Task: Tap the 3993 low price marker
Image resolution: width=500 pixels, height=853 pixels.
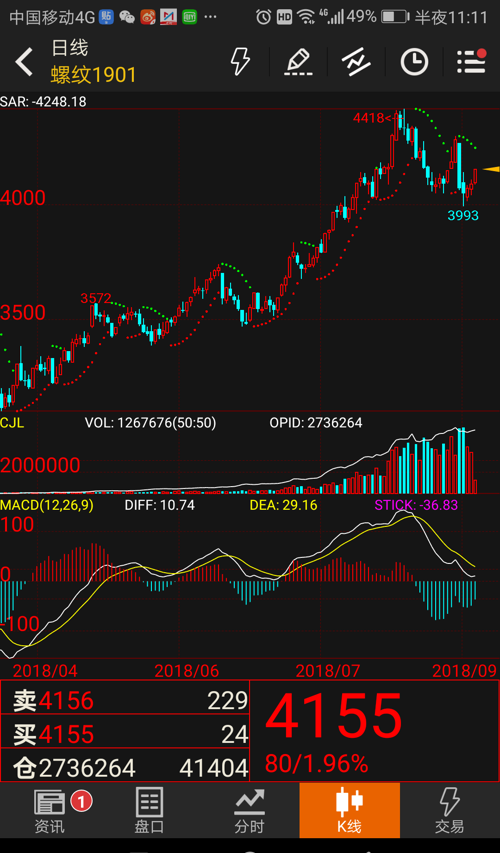Action: coord(463,215)
